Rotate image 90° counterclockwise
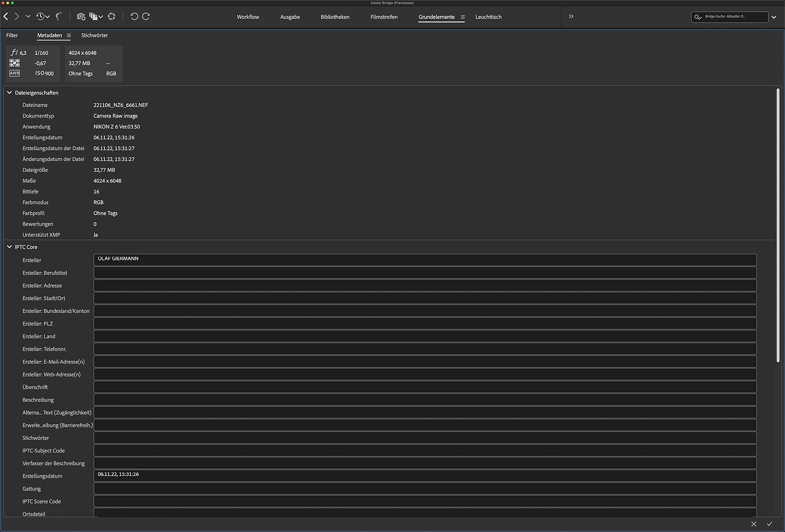This screenshot has height=532, width=785. [x=134, y=17]
